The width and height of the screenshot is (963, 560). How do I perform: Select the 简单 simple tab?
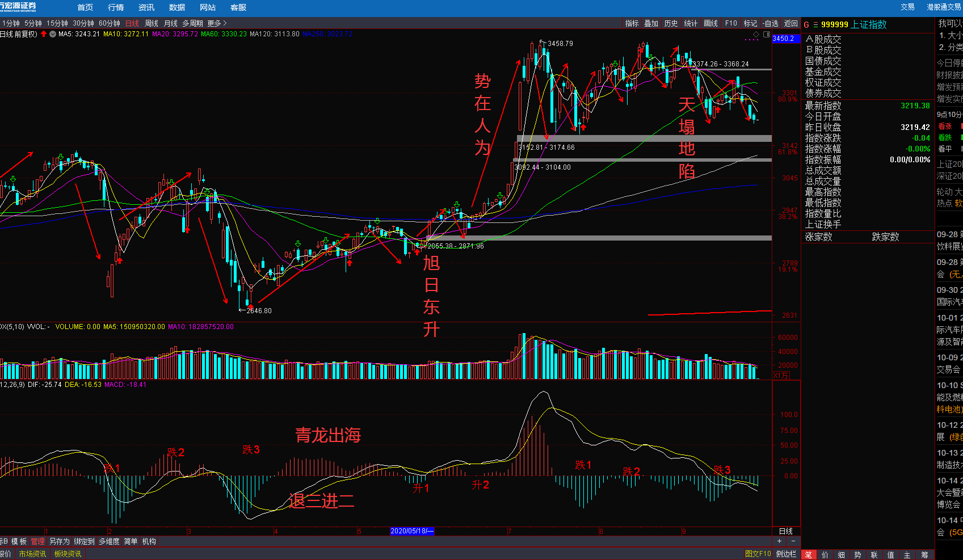131,542
